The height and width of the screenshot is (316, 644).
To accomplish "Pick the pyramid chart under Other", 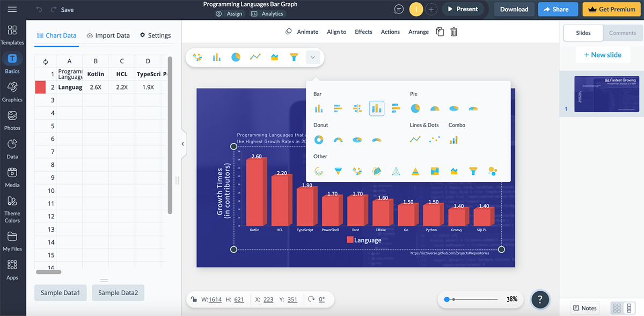I will tap(415, 171).
